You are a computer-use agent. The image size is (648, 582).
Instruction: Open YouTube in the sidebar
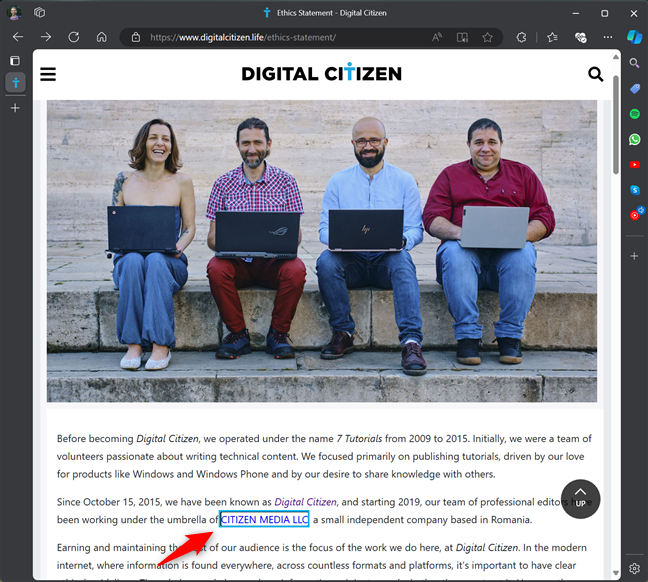[635, 165]
